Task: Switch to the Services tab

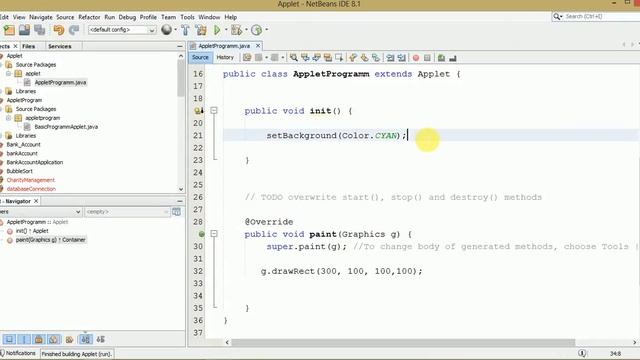Action: coord(60,47)
